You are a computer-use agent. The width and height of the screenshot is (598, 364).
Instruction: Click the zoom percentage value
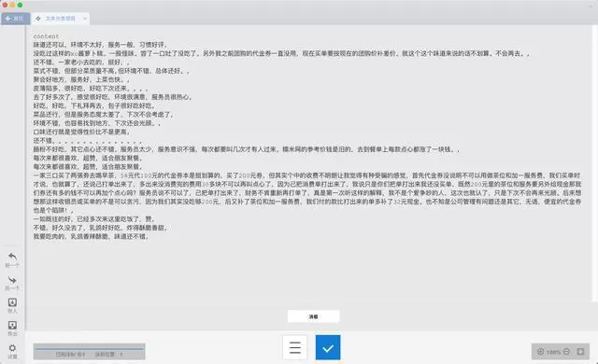pyautogui.click(x=553, y=352)
